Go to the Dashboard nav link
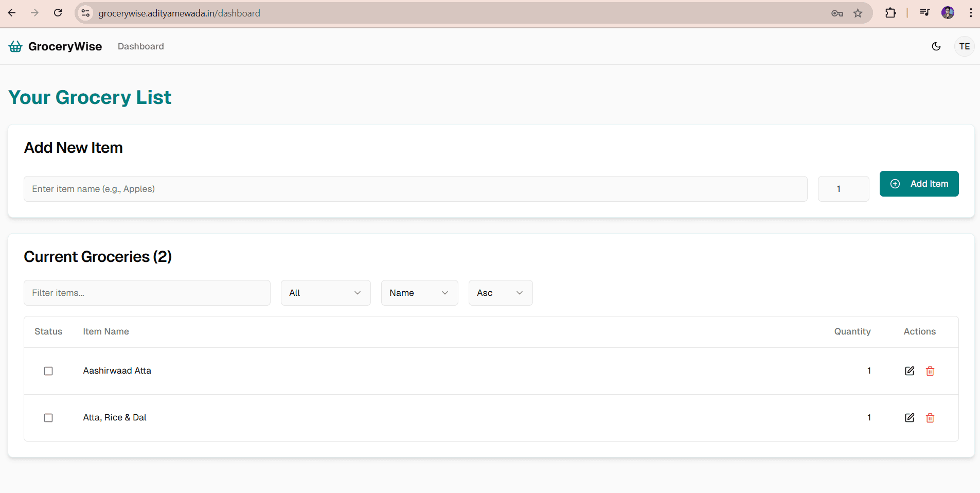The height and width of the screenshot is (493, 980). point(140,46)
